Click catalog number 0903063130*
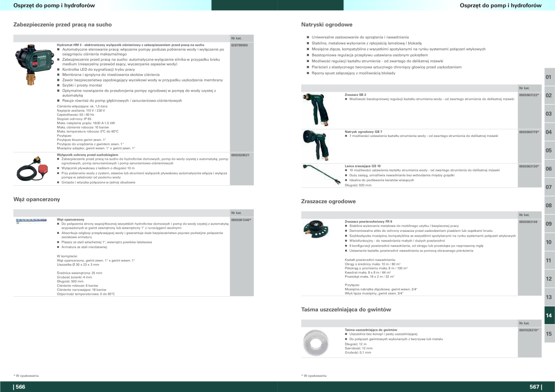Image resolution: width=555 pixels, height=392 pixels. (529, 166)
